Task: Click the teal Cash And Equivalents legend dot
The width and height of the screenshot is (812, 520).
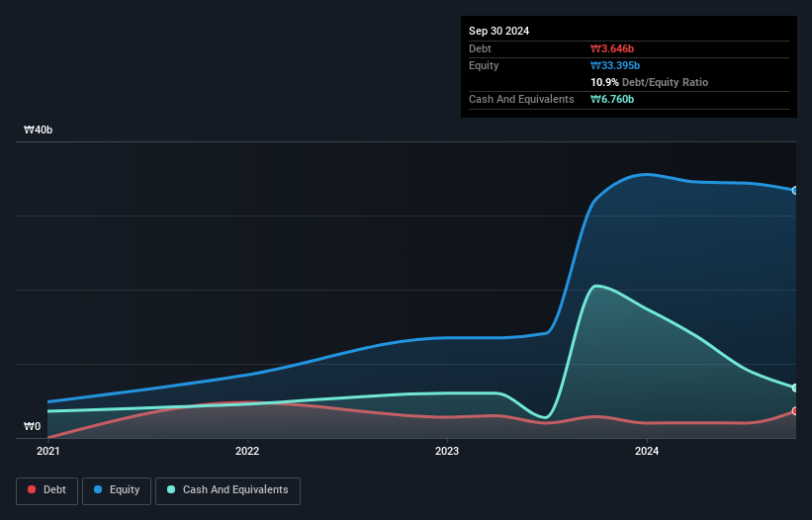Action: pos(171,489)
